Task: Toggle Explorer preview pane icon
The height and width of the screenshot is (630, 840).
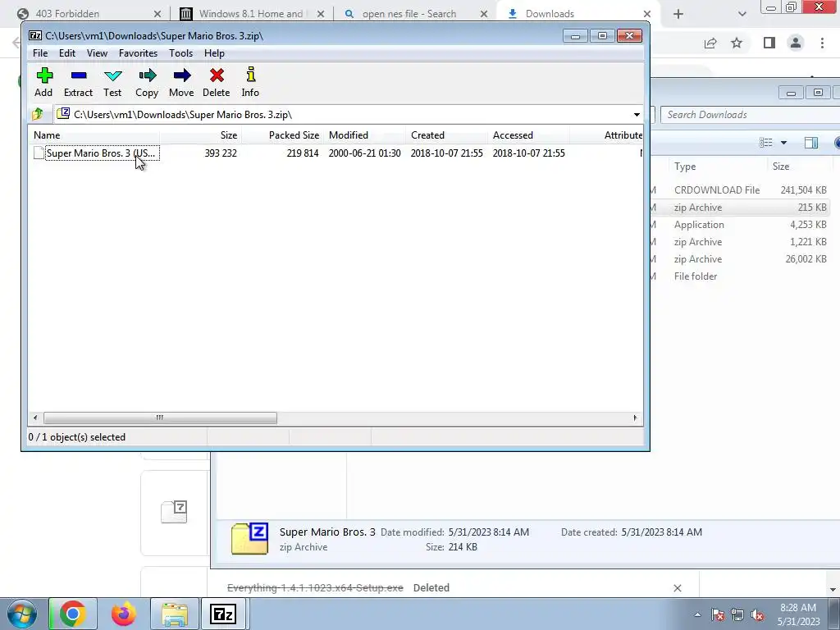Action: pyautogui.click(x=811, y=143)
